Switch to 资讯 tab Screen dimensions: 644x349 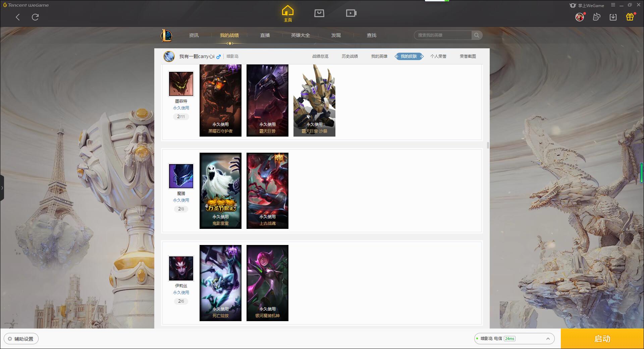click(194, 35)
